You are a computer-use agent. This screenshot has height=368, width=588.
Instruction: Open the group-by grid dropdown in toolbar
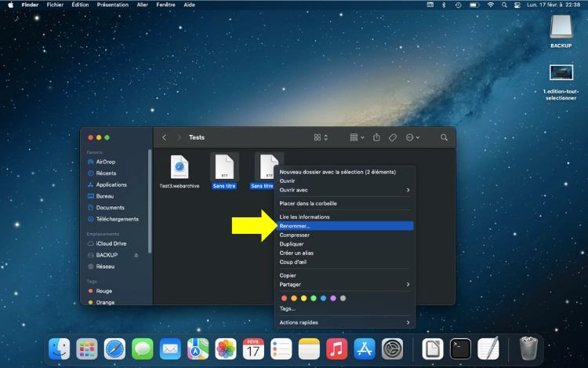coord(357,137)
